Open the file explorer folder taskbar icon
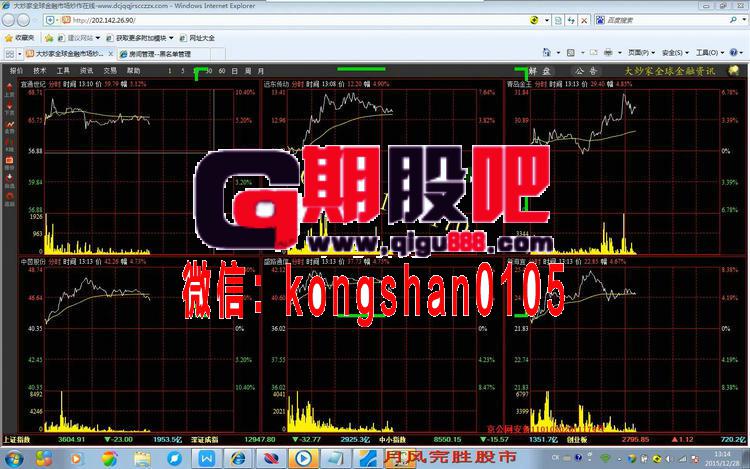Image resolution: width=750 pixels, height=469 pixels. click(x=142, y=459)
